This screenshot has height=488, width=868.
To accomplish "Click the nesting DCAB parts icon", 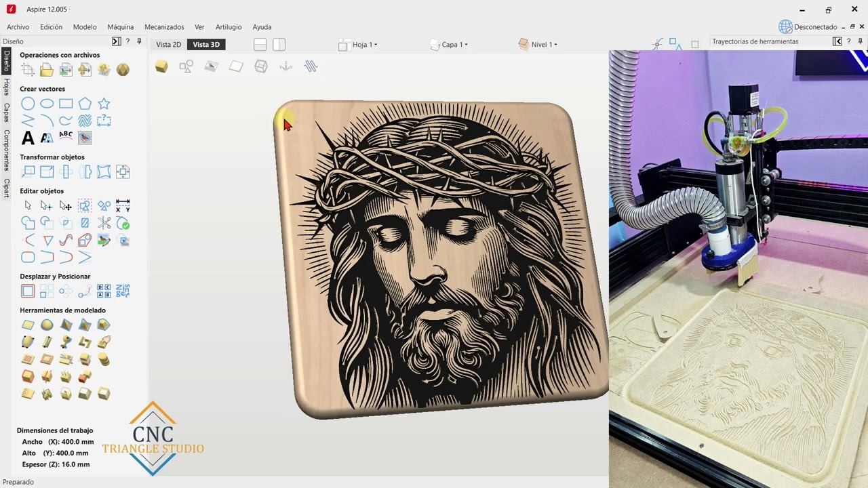I will point(104,291).
